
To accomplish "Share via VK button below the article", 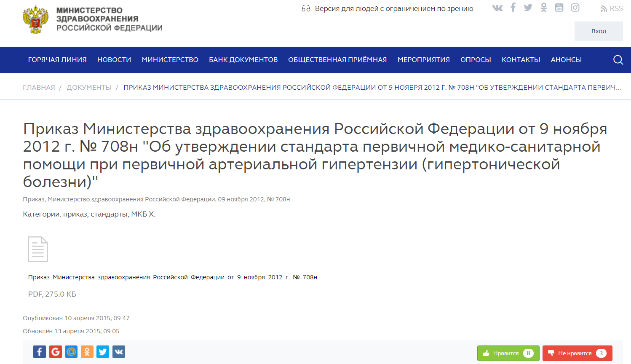I will coord(119,352).
